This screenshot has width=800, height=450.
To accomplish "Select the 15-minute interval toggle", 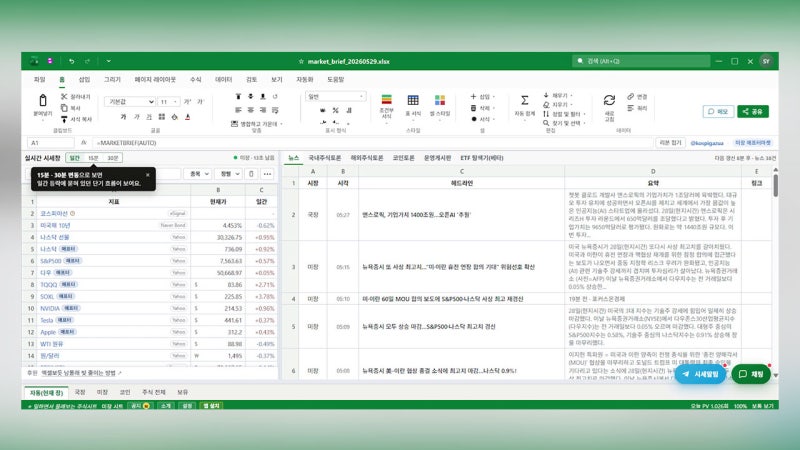I will 93,158.
